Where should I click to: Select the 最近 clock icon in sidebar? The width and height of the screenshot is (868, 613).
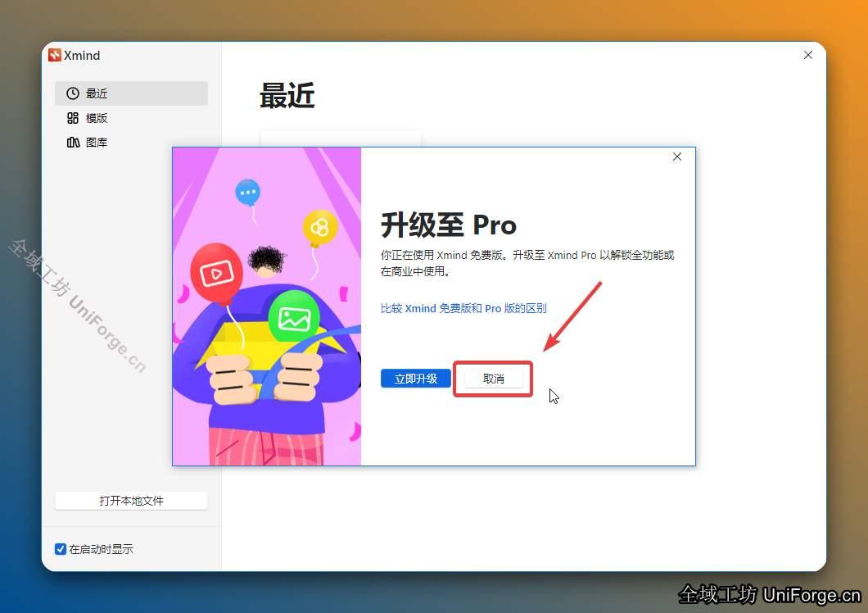[x=73, y=93]
